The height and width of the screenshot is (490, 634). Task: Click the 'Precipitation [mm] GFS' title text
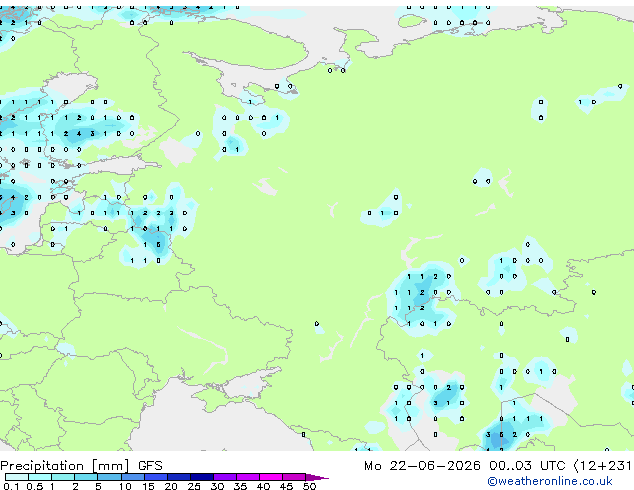click(x=81, y=466)
